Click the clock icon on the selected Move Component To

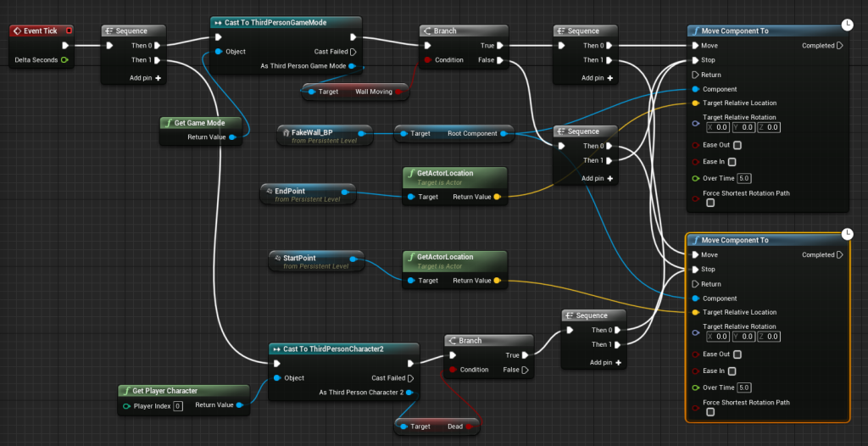coord(847,234)
